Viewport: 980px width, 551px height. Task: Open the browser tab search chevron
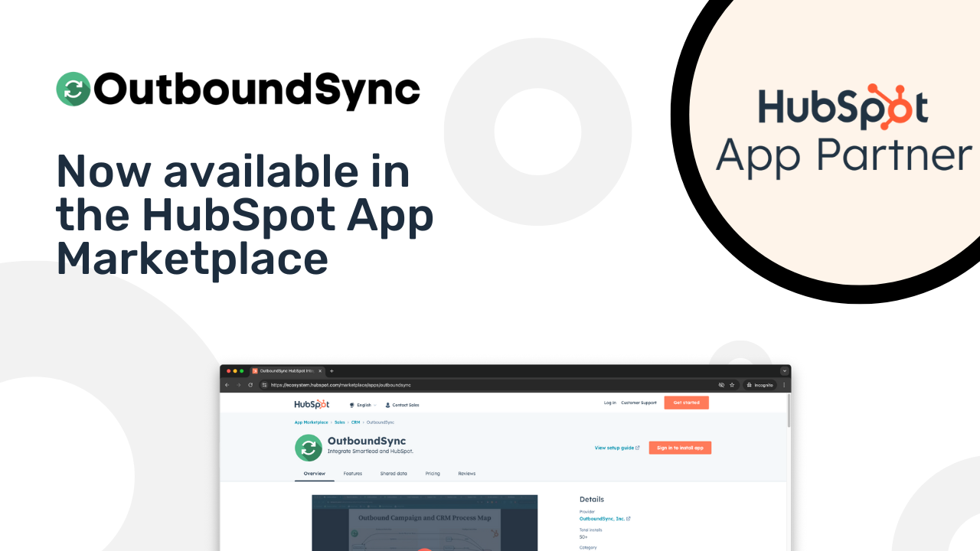[x=785, y=370]
